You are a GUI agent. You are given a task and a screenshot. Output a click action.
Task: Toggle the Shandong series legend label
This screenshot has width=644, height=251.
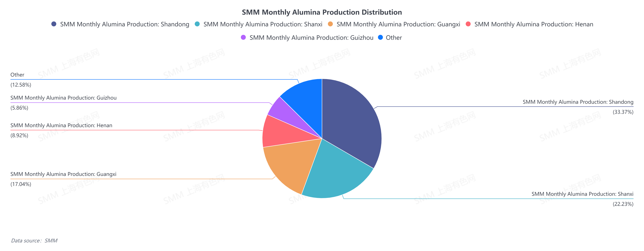(x=125, y=24)
